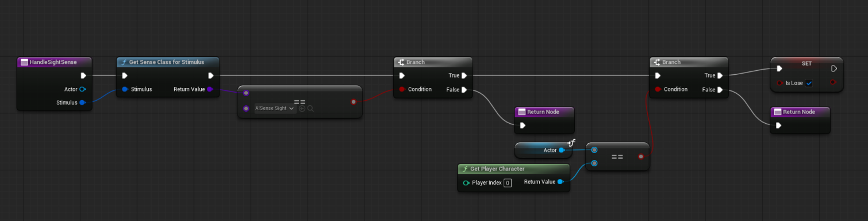This screenshot has width=868, height=221.
Task: Click Stimulus input pin on Get Sense Class node
Action: point(125,89)
